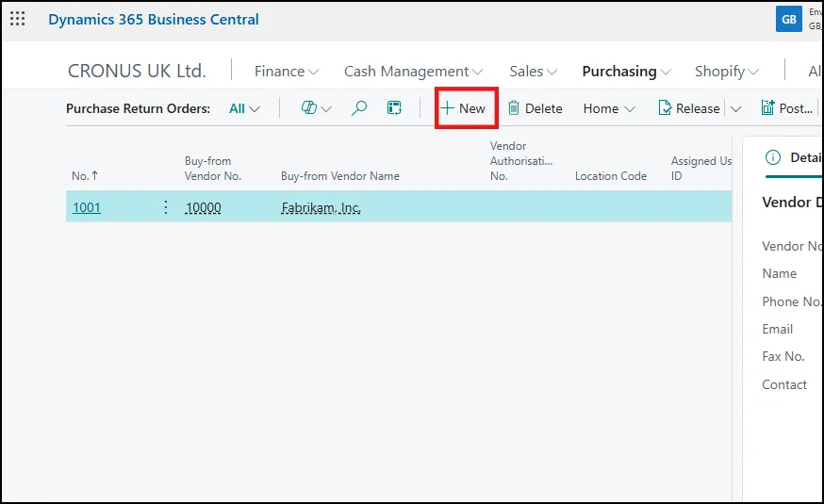This screenshot has height=504, width=824.
Task: Expand the Copilot dropdown chevron
Action: (x=326, y=109)
